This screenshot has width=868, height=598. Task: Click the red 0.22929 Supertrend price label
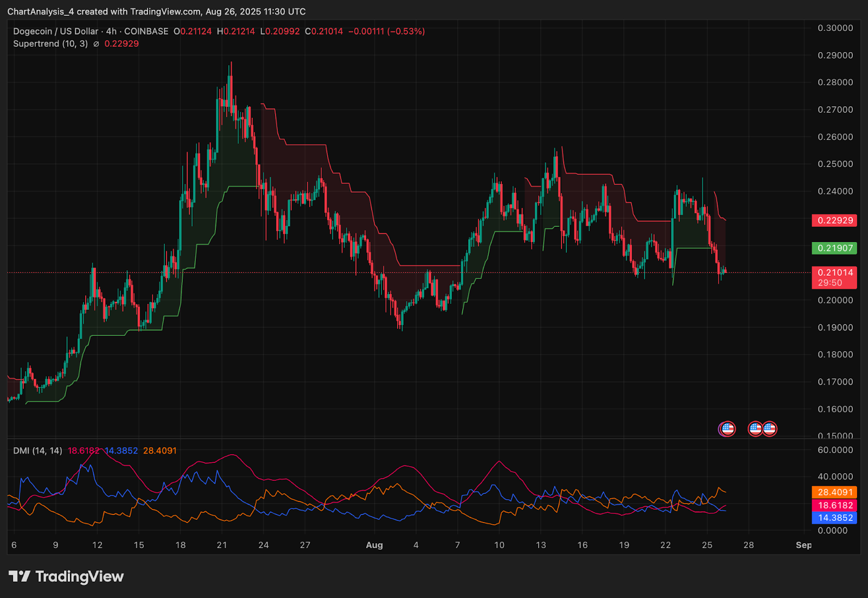(x=834, y=220)
